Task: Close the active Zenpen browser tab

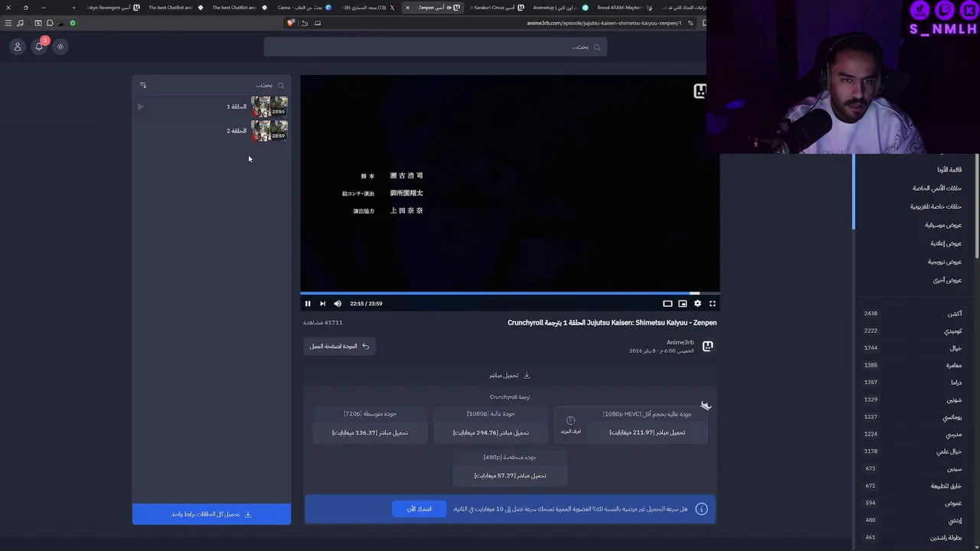Action: pyautogui.click(x=407, y=8)
